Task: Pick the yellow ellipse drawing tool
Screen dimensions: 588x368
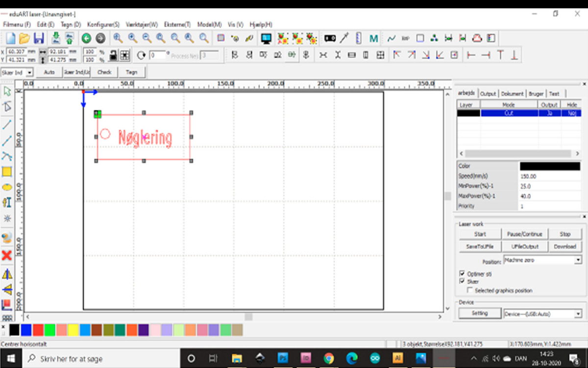Action: 7,187
